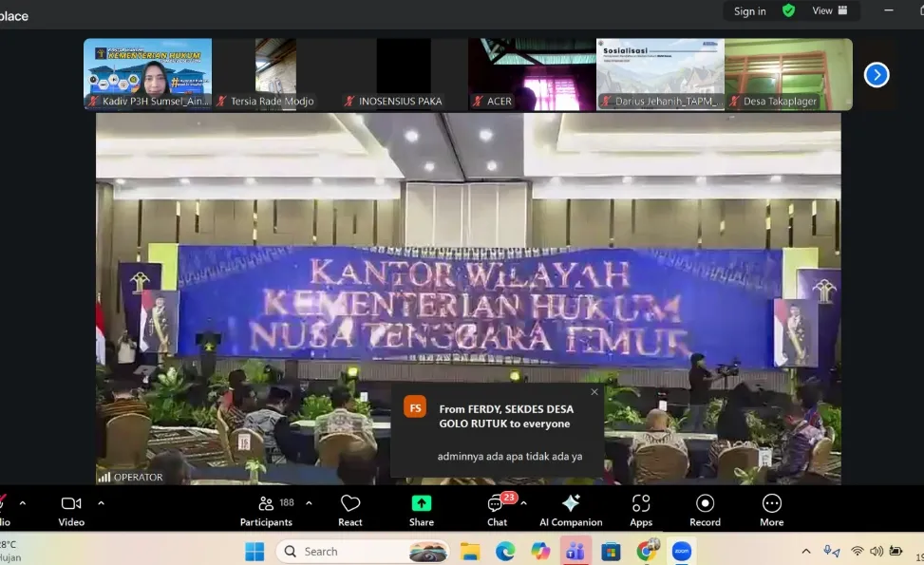Open battery status in system tray
The image size is (924, 565).
pos(896,552)
